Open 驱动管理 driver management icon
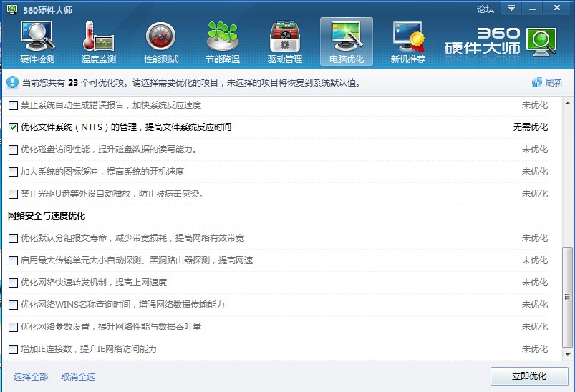The width and height of the screenshot is (575, 392). click(284, 41)
